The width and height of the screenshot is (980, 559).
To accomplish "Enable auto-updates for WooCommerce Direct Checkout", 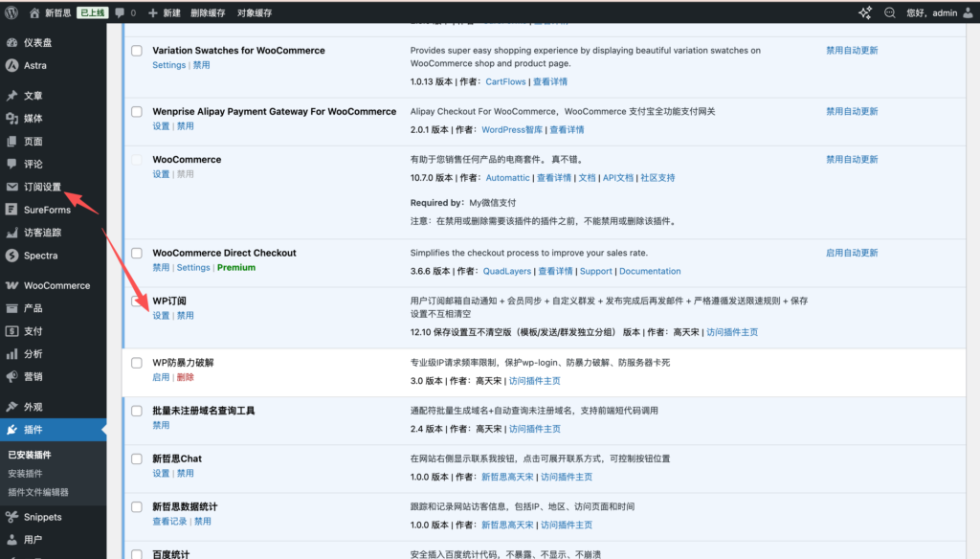I will (x=852, y=253).
